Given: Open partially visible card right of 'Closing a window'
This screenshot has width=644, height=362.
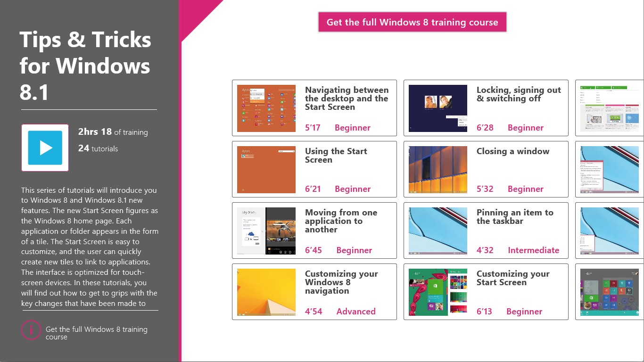Looking at the screenshot, I should (x=610, y=170).
